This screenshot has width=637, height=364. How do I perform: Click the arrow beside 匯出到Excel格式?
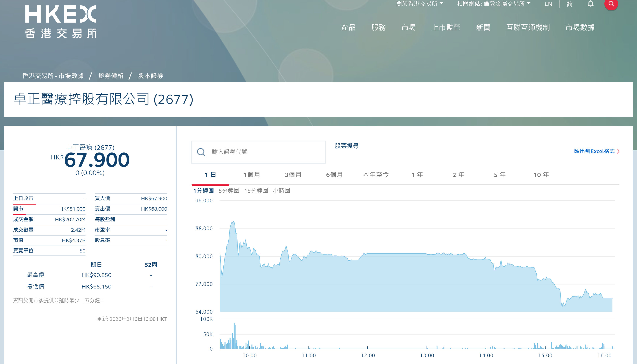619,151
